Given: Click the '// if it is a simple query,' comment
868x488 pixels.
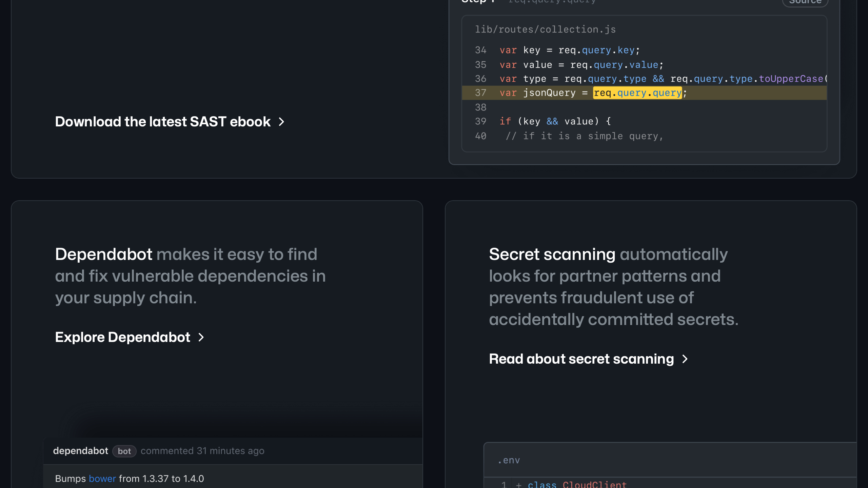Looking at the screenshot, I should pyautogui.click(x=584, y=136).
